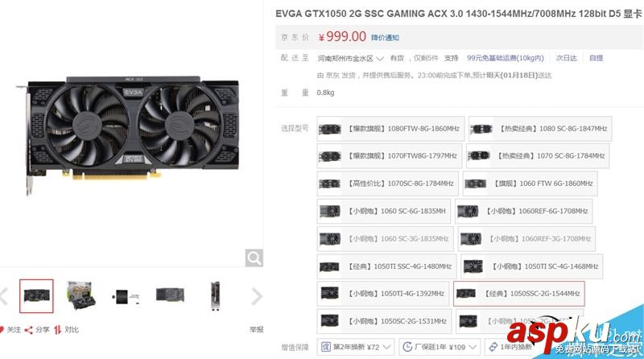644x359 pixels.
Task: Expand the delivery region 河南郑州市金水区 dropdown
Action: point(350,58)
